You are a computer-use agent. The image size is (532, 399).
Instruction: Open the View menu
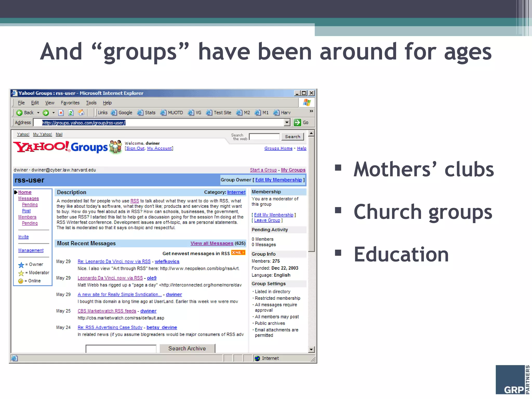click(x=50, y=103)
